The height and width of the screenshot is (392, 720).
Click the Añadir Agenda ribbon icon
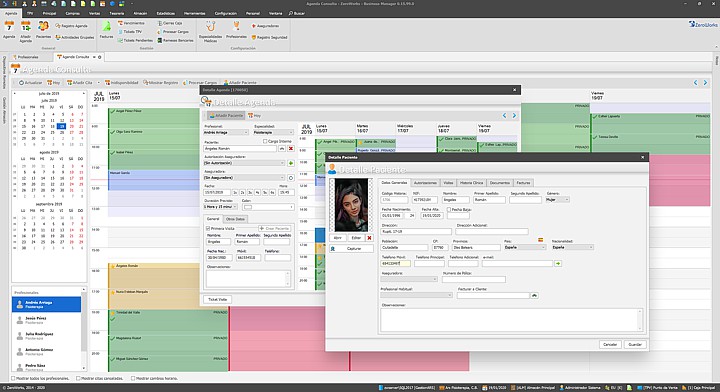coord(26,32)
